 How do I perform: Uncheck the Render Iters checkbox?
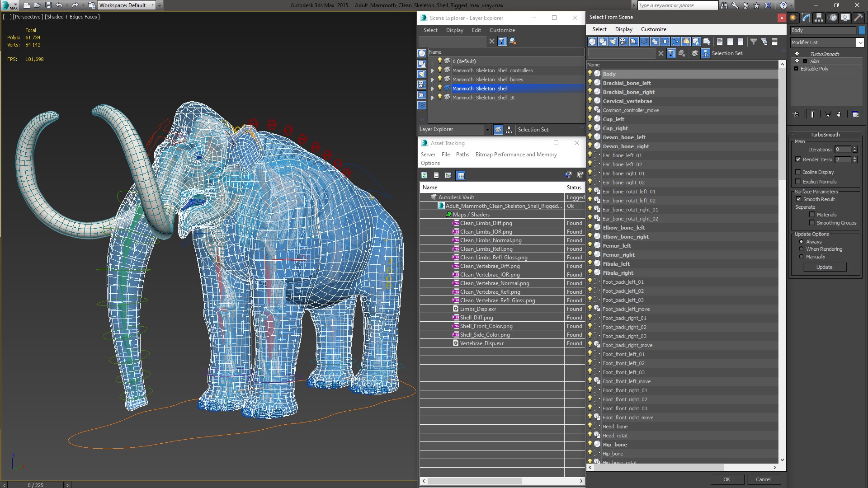(x=798, y=160)
